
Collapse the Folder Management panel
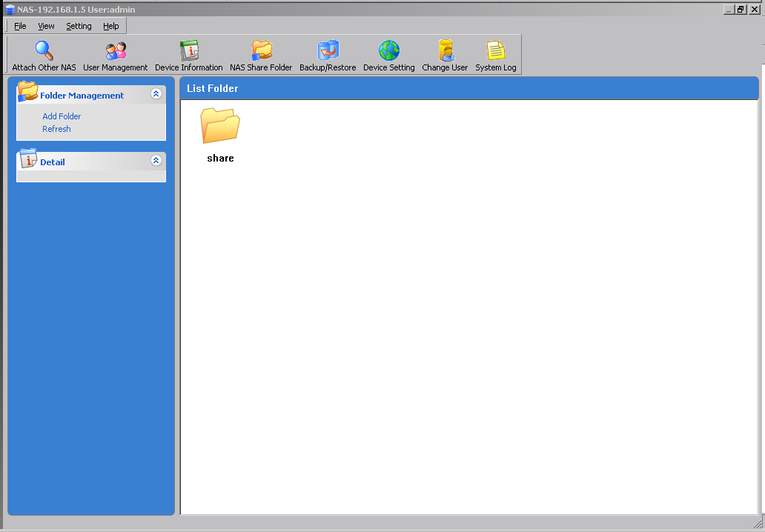[156, 93]
